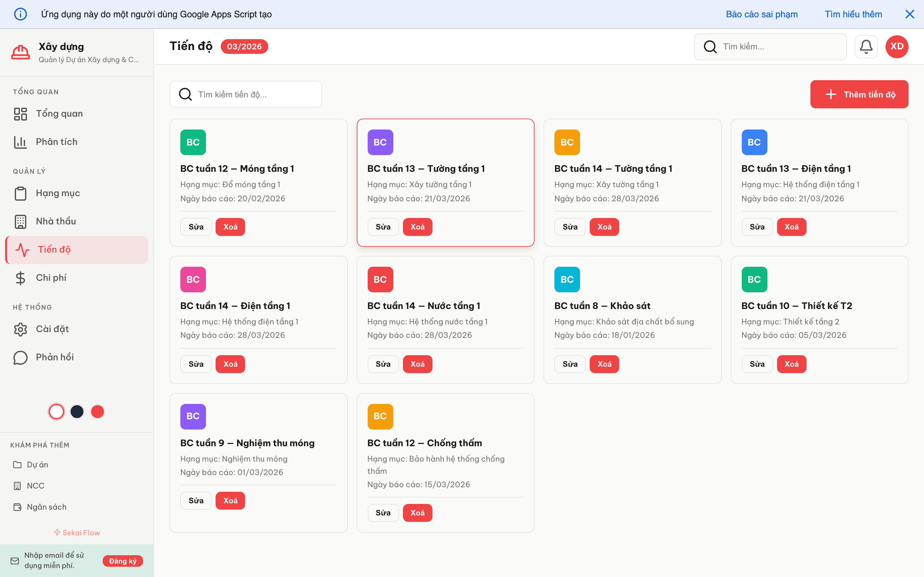Image resolution: width=924 pixels, height=577 pixels.
Task: Click the info icon in the top banner
Action: click(x=21, y=14)
